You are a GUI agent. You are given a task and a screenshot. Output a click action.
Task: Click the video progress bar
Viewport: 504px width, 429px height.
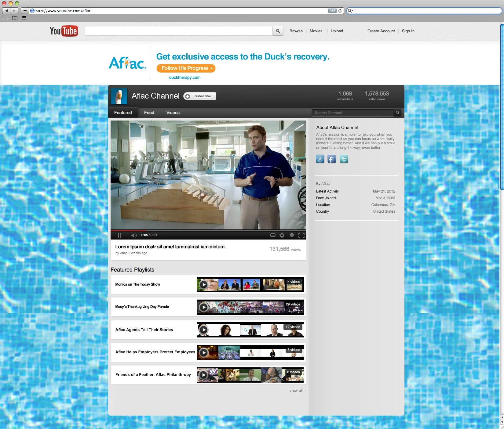pos(208,230)
